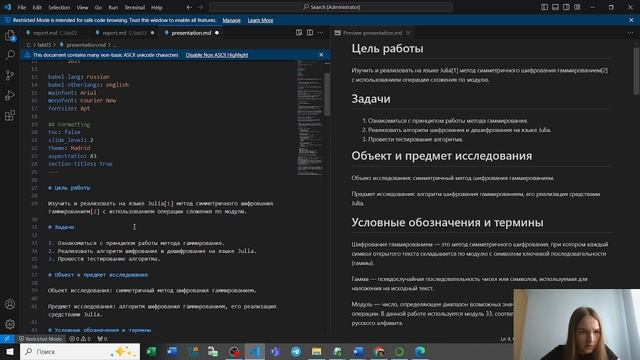Click Disable Non ASCII Highlight link
The width and height of the screenshot is (640, 360).
pos(217,55)
